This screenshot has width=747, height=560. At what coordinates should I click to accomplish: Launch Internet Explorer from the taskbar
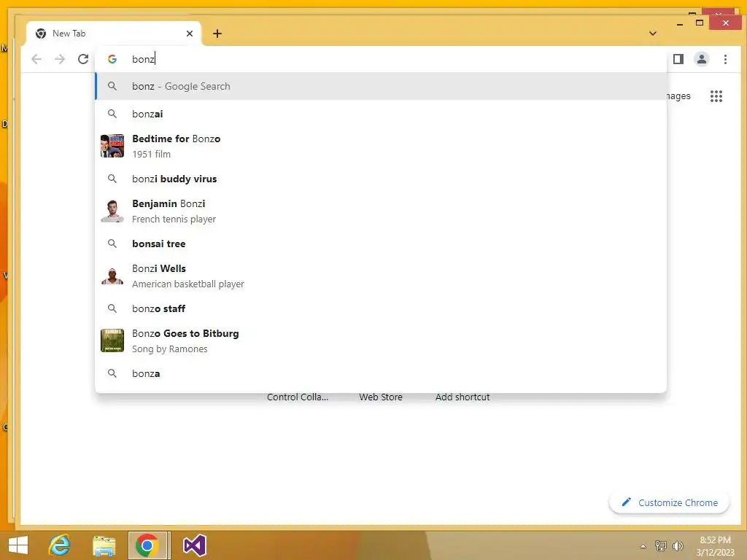(x=60, y=545)
